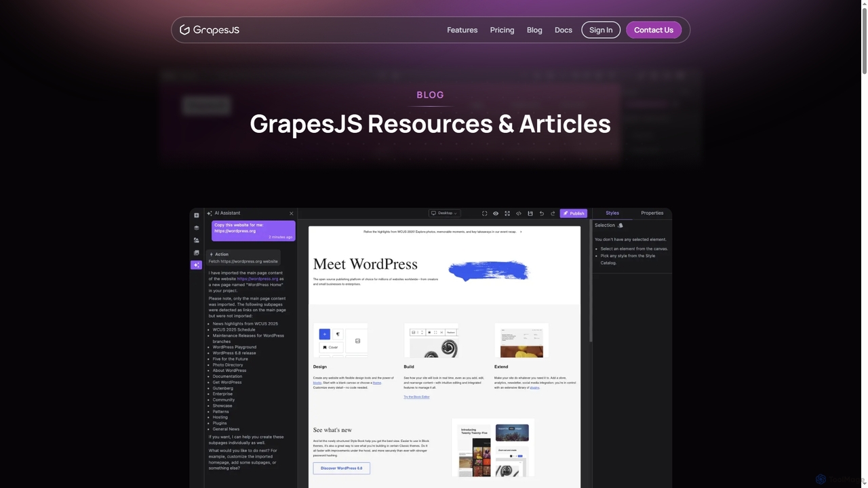
Task: Click 'WCUS 2025 Schedule' list item
Action: [x=234, y=329]
